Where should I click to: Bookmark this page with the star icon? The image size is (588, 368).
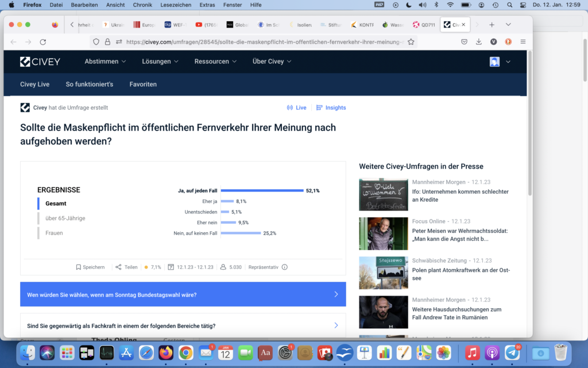point(411,42)
